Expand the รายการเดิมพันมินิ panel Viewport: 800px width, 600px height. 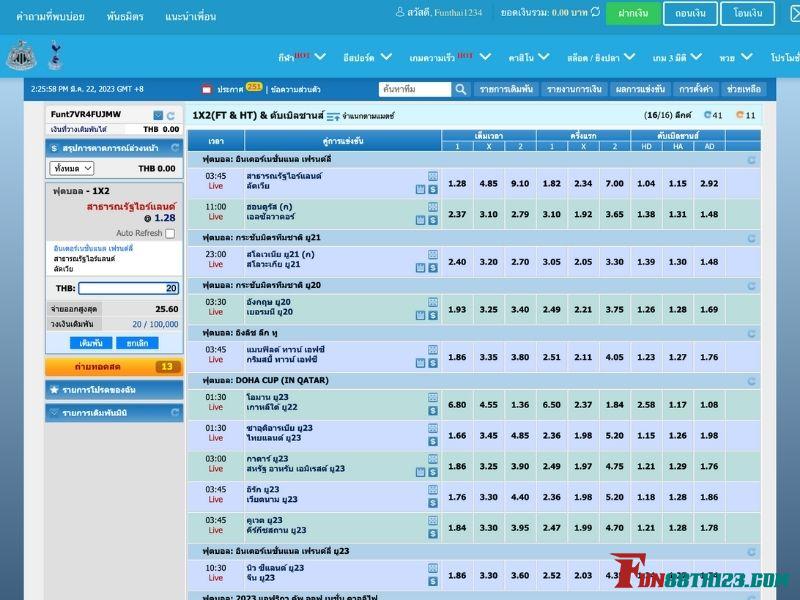click(x=114, y=413)
